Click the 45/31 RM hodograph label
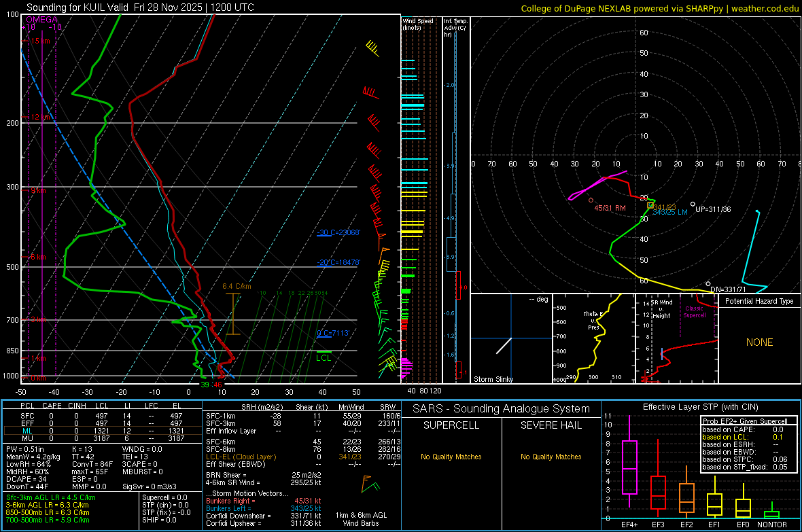 (x=610, y=208)
